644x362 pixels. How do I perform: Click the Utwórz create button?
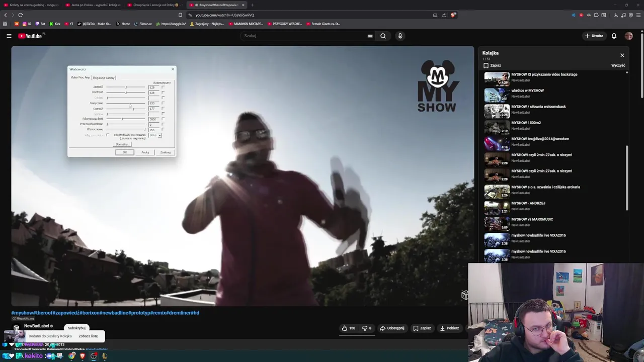[594, 36]
